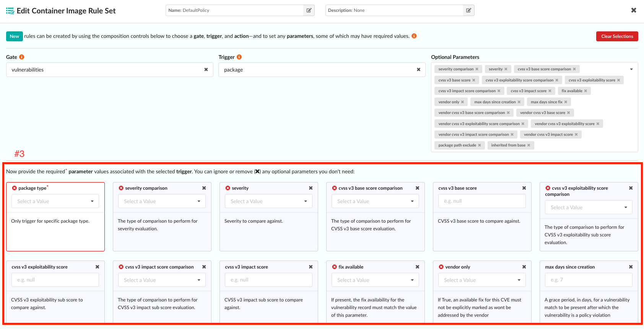Image resolution: width=644 pixels, height=329 pixels.
Task: Open the vendor only value dropdown
Action: [x=482, y=280]
